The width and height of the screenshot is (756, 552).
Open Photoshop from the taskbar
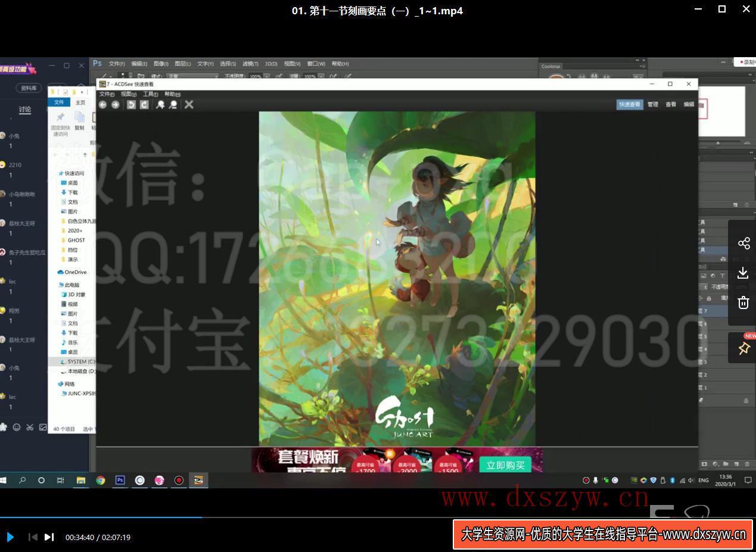tap(120, 480)
